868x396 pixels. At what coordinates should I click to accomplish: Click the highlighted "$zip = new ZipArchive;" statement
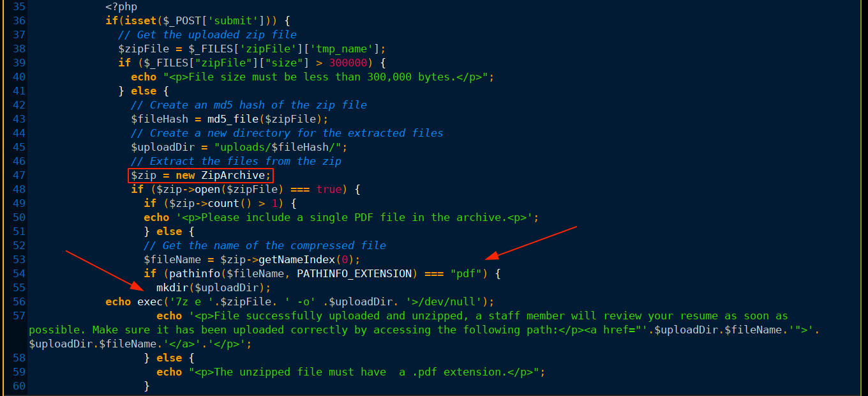point(202,175)
